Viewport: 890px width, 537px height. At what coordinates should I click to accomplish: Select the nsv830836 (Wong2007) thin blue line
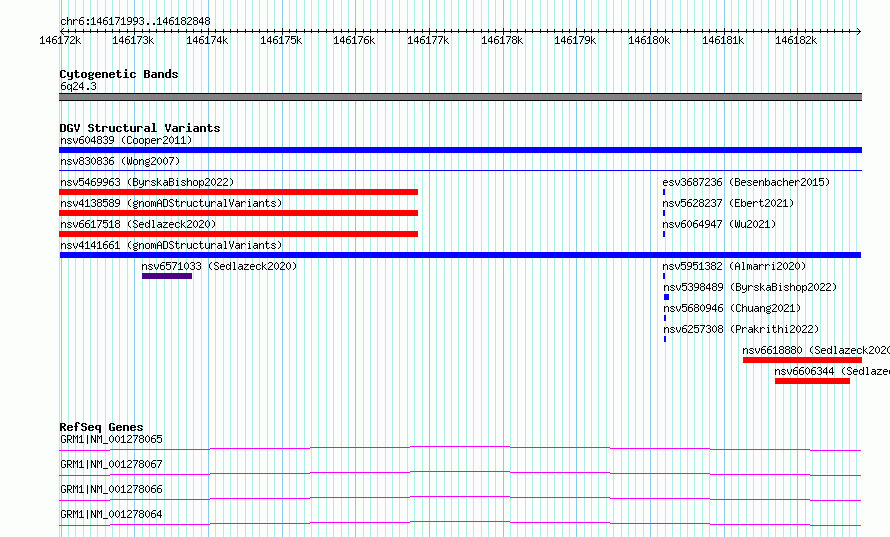(x=460, y=170)
